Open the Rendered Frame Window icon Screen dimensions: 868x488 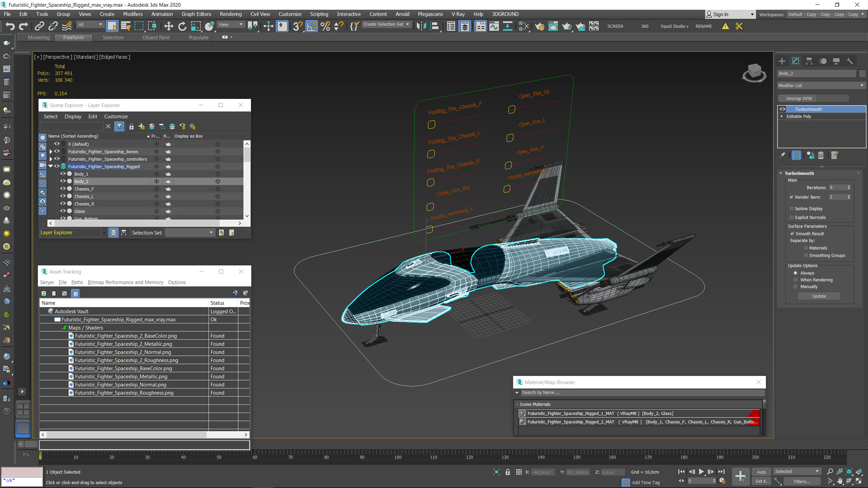pos(553,26)
